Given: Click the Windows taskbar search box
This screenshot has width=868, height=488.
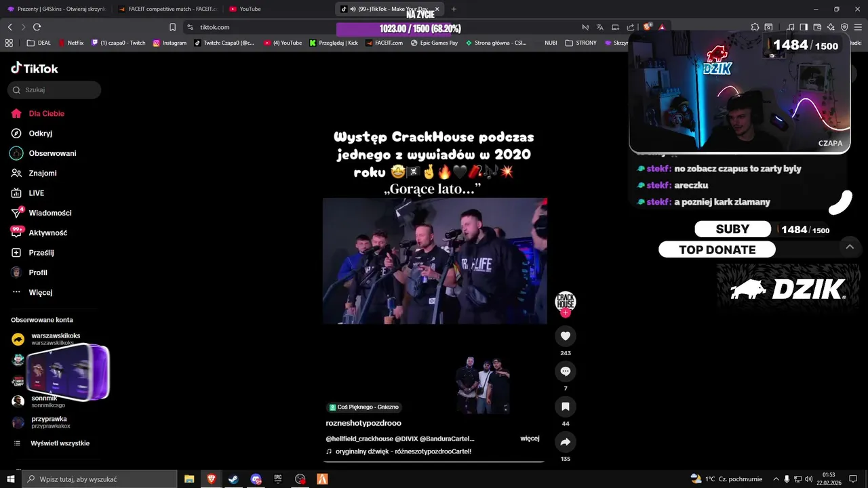Looking at the screenshot, I should [x=100, y=479].
